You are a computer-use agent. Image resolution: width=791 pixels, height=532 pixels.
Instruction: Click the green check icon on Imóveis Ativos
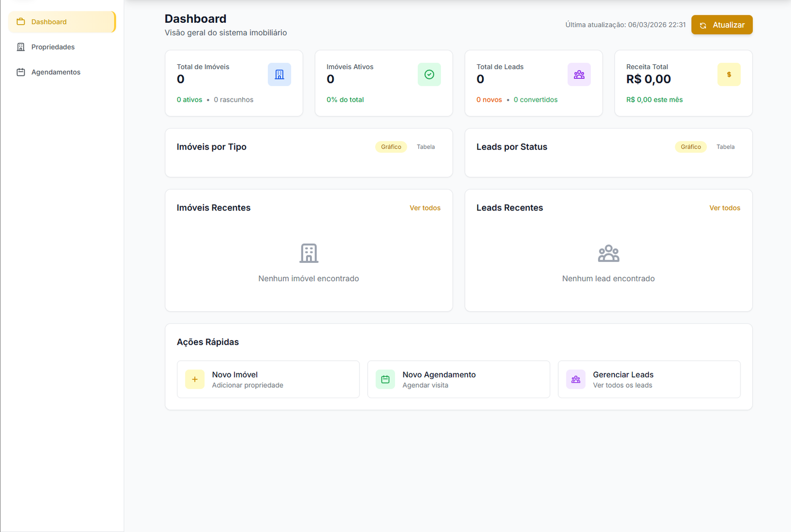point(429,74)
